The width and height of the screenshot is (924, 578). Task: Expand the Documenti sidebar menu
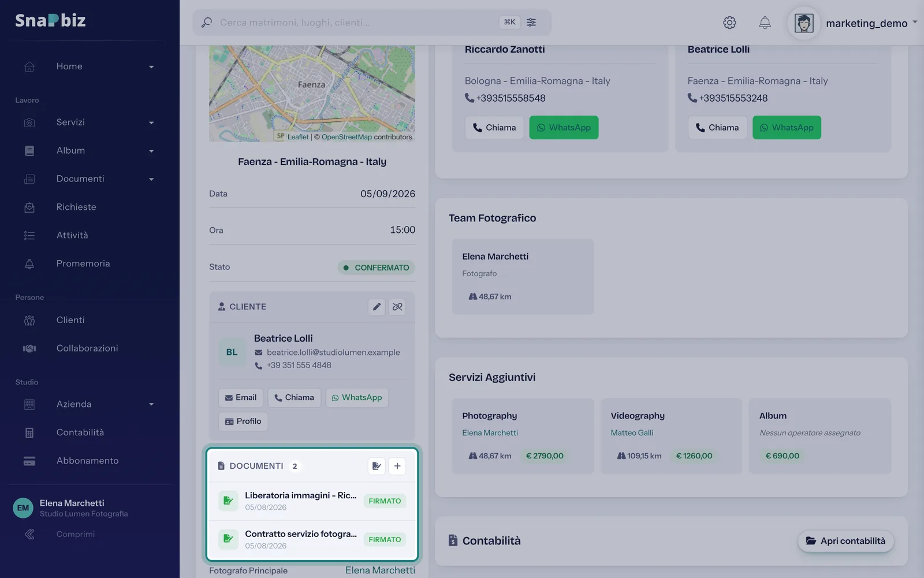[x=89, y=179]
